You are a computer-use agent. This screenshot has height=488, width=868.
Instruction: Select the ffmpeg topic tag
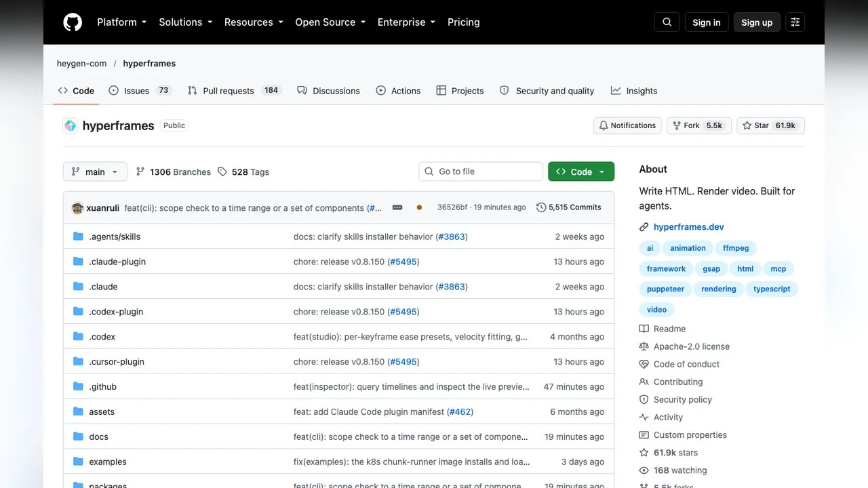tap(736, 248)
